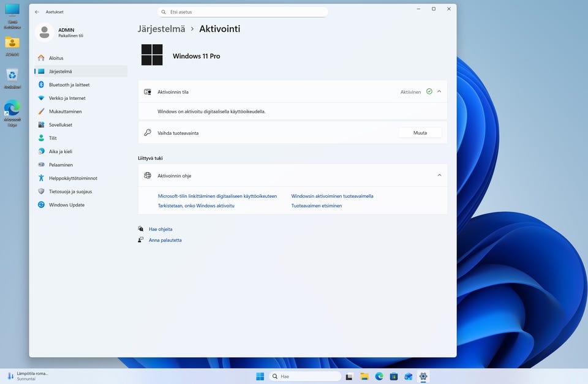Open File Explorer from taskbar

(364, 377)
